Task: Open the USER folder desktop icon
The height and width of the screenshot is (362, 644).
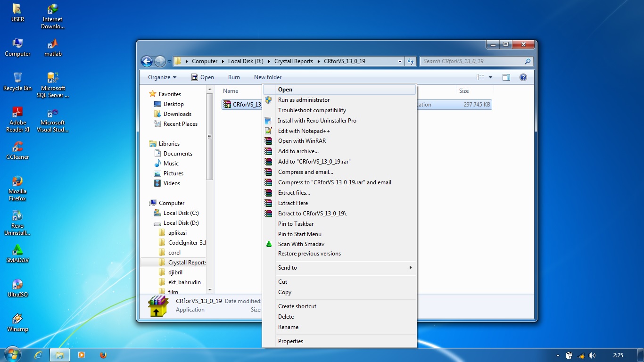Action: pos(17,13)
